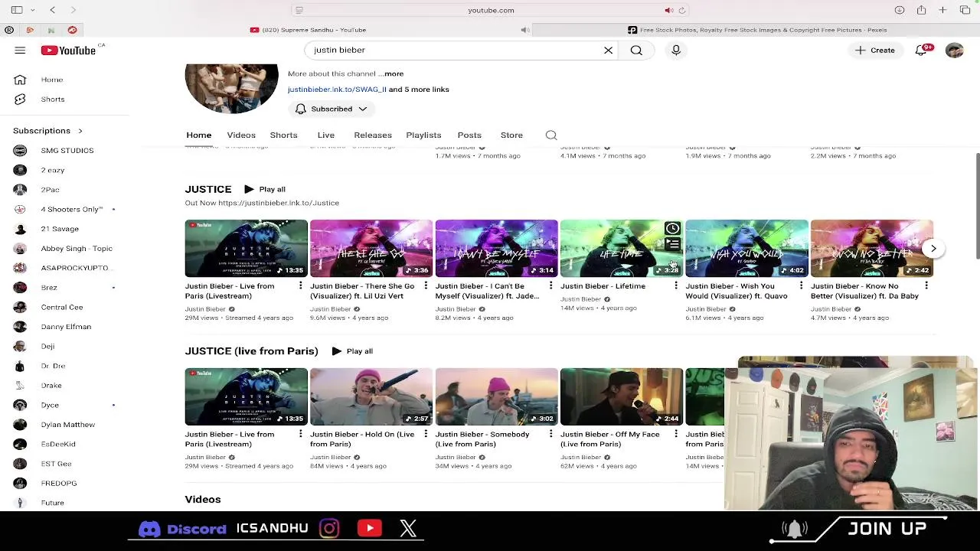980x551 pixels.
Task: Search within channel using magnifier icon
Action: tap(551, 135)
